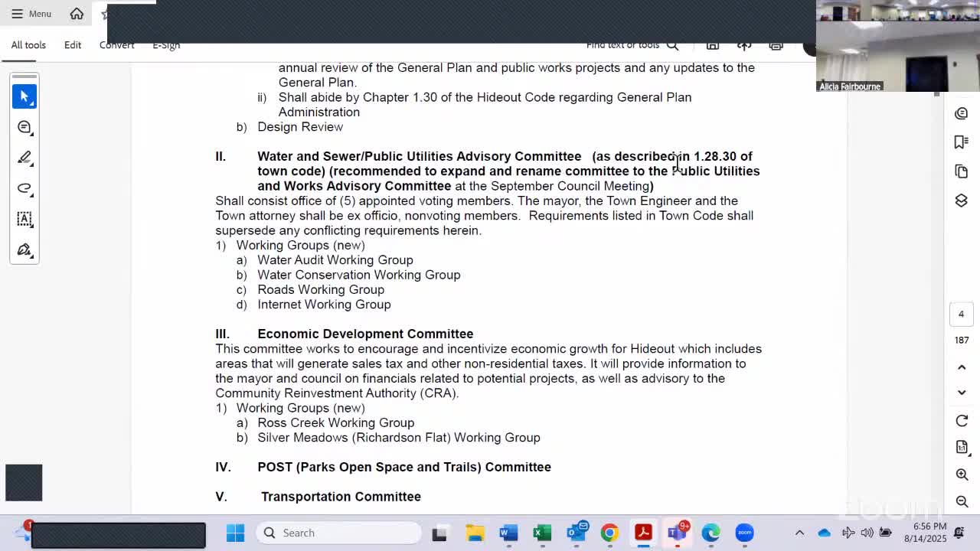The height and width of the screenshot is (551, 980).
Task: Open Outlook from the taskbar
Action: (x=577, y=532)
